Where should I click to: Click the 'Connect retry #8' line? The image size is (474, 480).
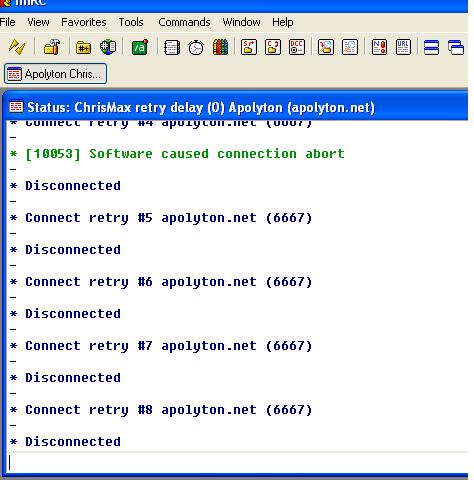(161, 410)
